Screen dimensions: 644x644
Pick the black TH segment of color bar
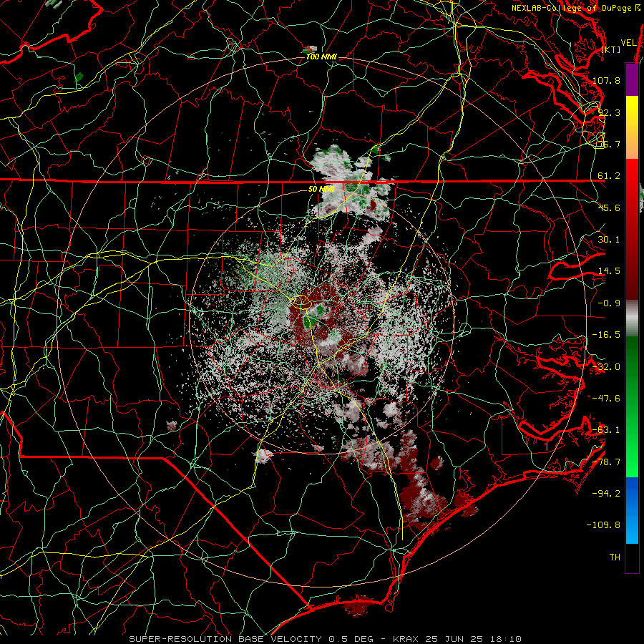(632, 557)
